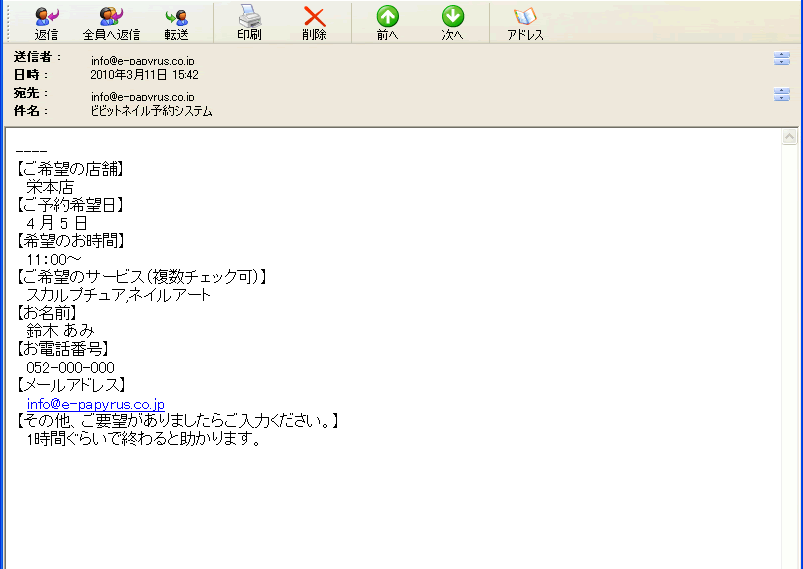Click the heading 【その他、ご要望がありましたらご入力ください。】
This screenshot has height=569, width=803.
[177, 421]
